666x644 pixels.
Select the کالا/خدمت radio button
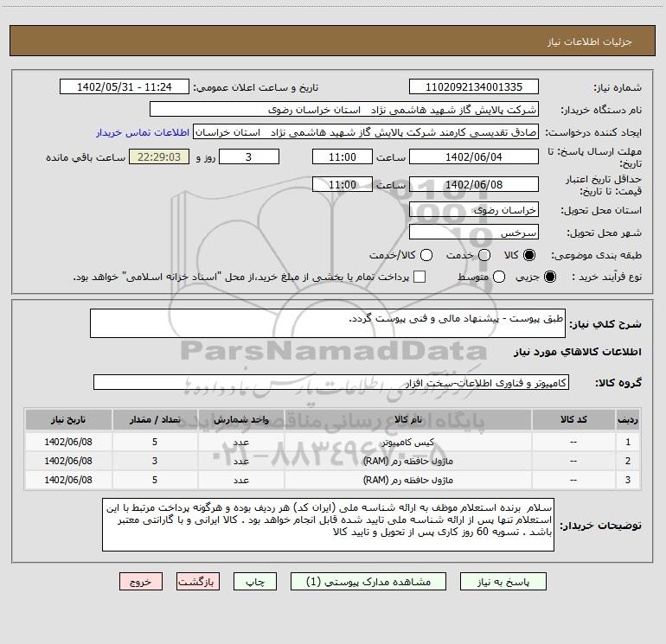tap(426, 255)
